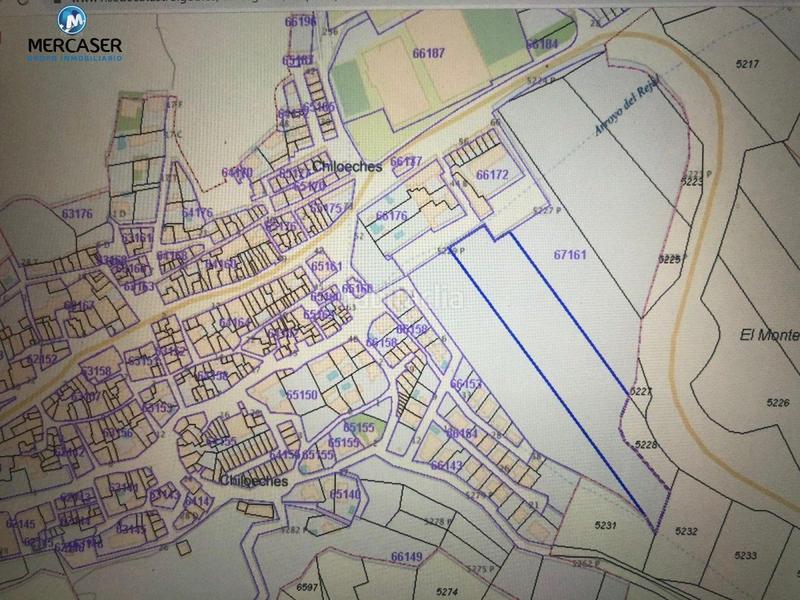
Task: Click parcel 66176 on the map
Action: (x=394, y=215)
